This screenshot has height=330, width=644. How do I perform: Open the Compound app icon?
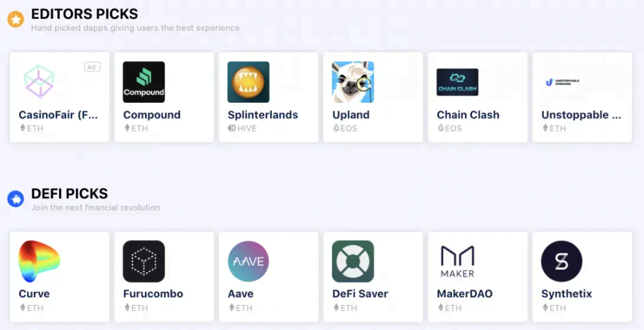[144, 82]
